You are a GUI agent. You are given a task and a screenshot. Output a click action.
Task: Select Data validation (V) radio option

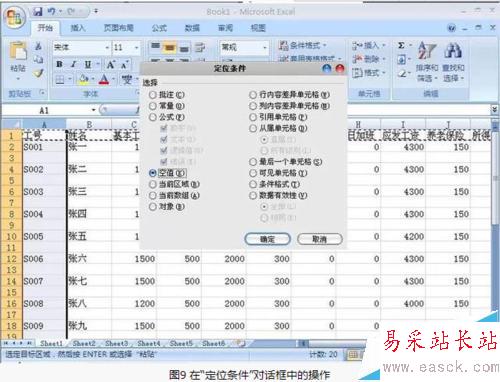[253, 195]
